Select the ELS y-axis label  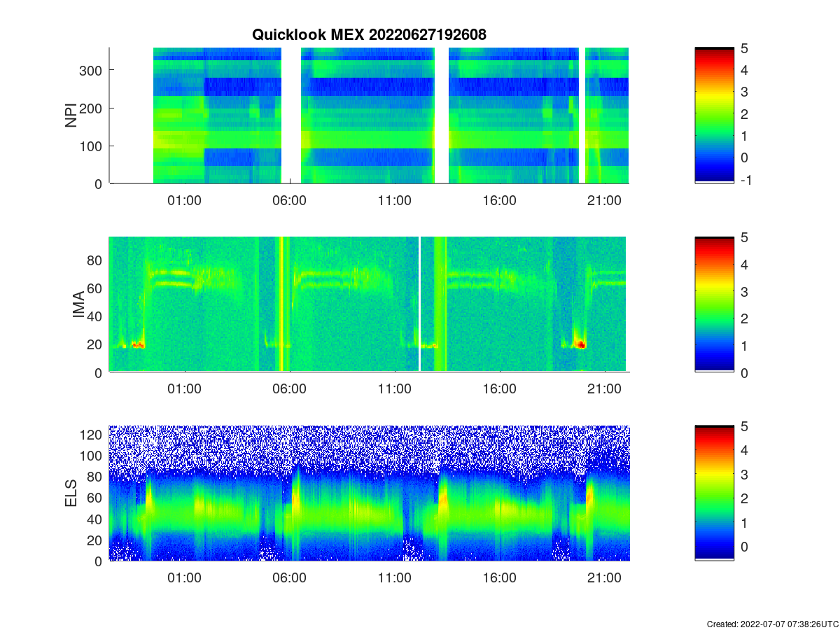click(x=71, y=493)
